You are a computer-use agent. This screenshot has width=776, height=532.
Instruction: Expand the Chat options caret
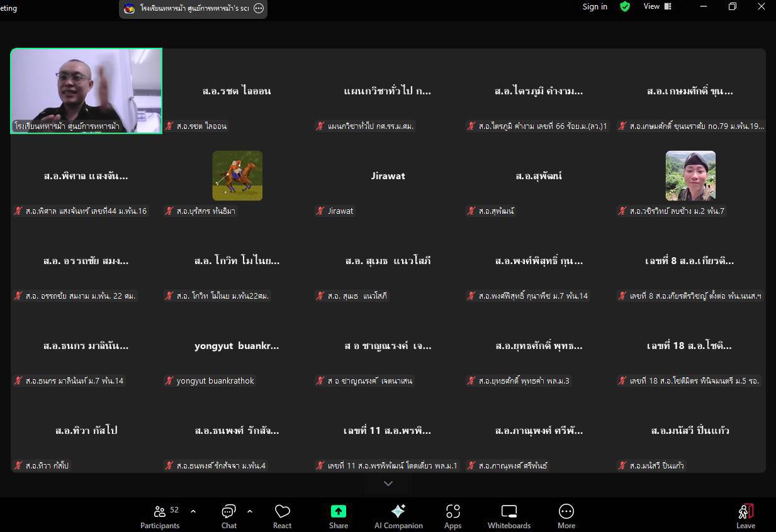[250, 511]
